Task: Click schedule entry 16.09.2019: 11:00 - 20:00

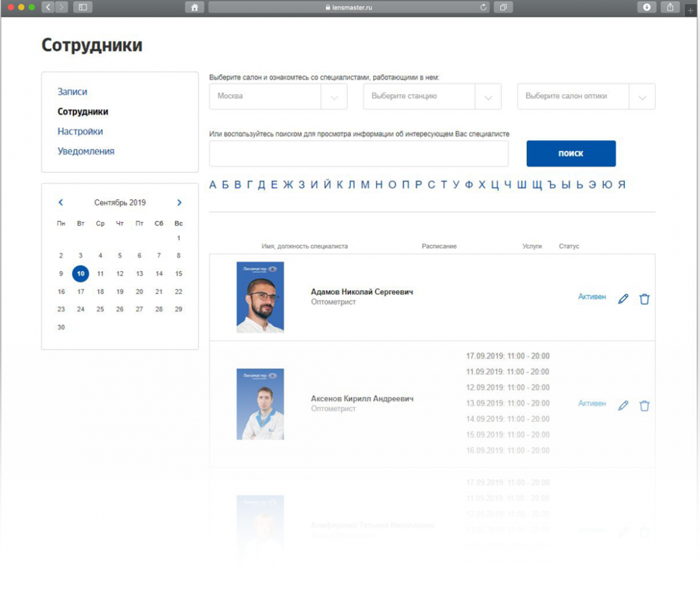Action: [x=508, y=451]
